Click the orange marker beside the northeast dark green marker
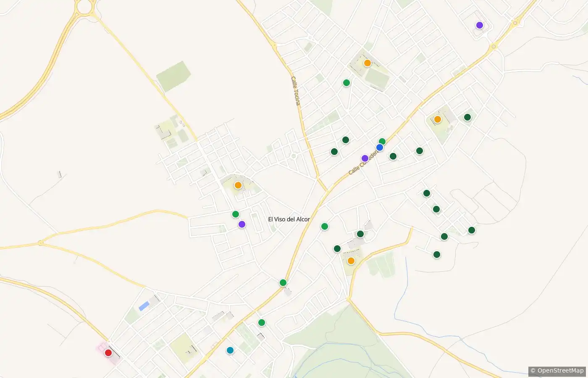Image resolution: width=588 pixels, height=378 pixels. pyautogui.click(x=438, y=119)
